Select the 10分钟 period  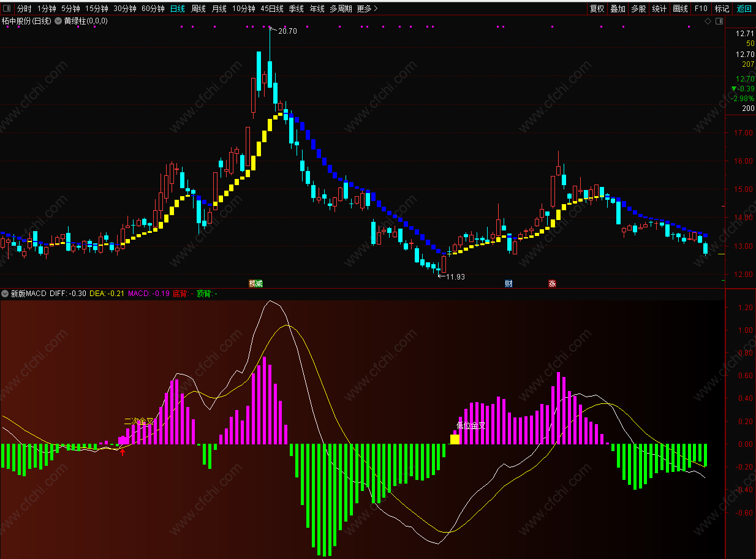pos(244,9)
